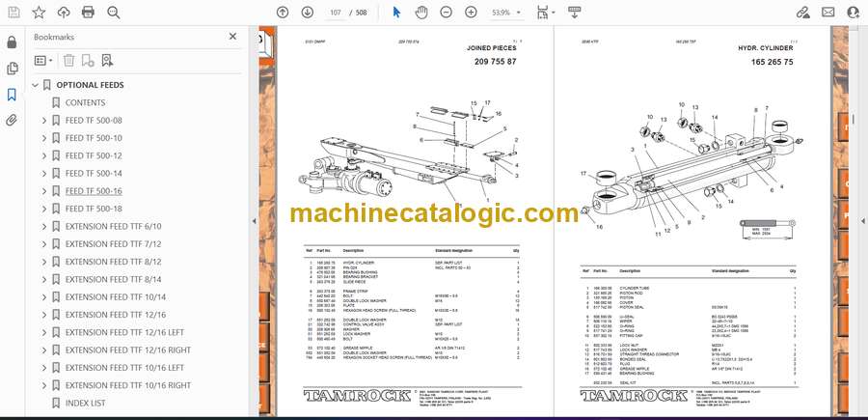Viewport: 868px width, 420px height.
Task: Click the HYDR. CYLINDER title
Action: click(765, 48)
